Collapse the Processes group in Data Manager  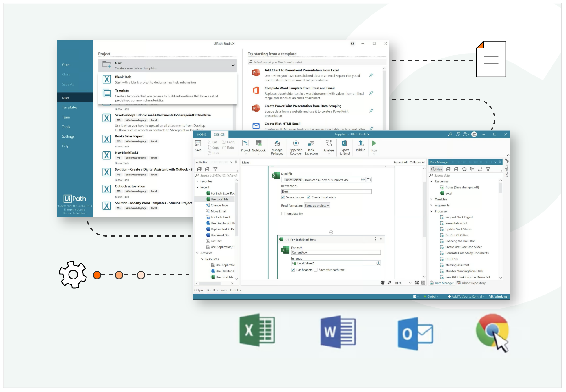[431, 211]
